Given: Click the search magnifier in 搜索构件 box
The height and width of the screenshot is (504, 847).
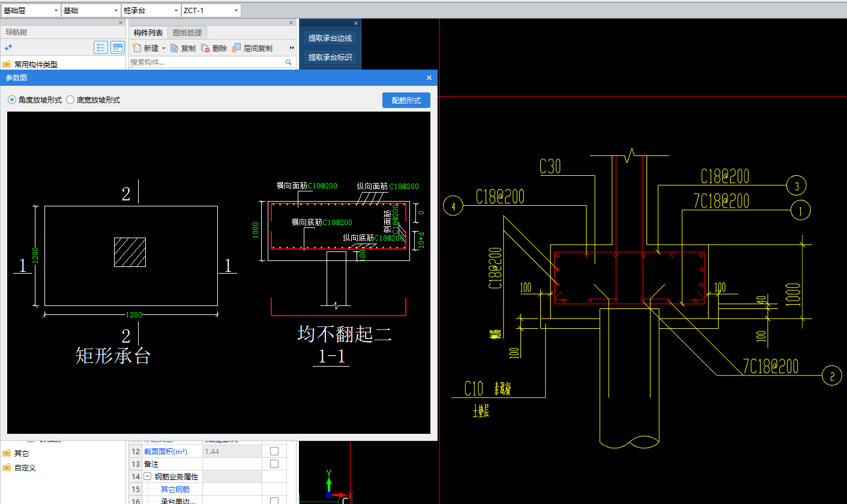Looking at the screenshot, I should 288,62.
